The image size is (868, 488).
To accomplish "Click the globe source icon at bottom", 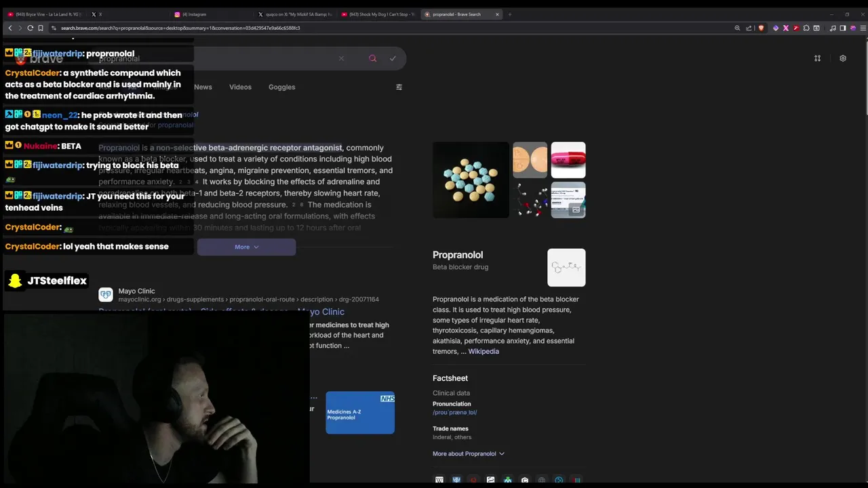I will [x=541, y=480].
